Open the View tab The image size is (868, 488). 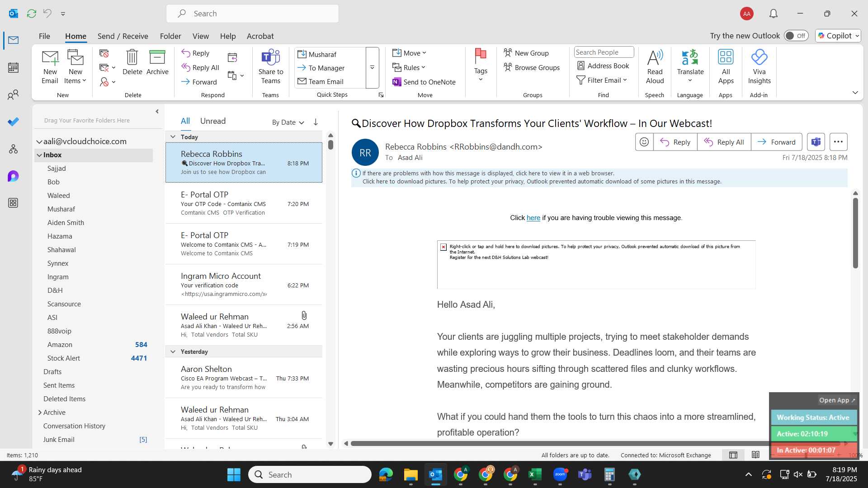tap(200, 36)
